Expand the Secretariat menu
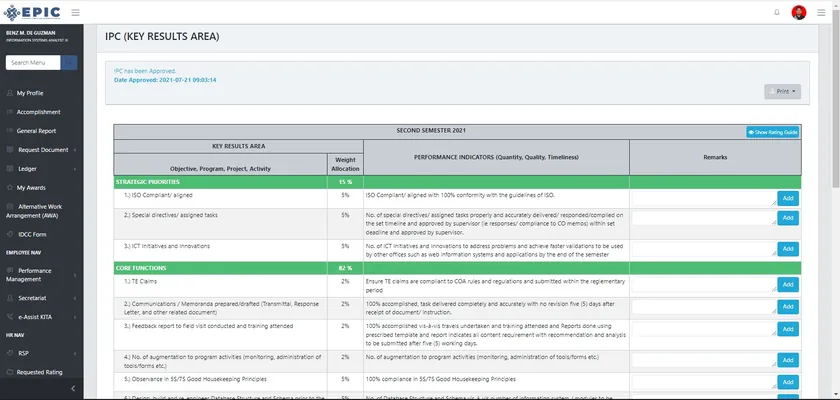Image resolution: width=840 pixels, height=400 pixels. point(41,298)
